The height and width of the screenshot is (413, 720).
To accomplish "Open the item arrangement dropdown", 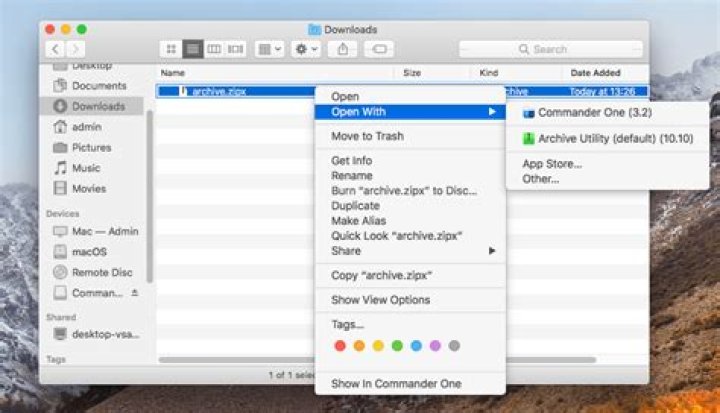I will (x=270, y=49).
